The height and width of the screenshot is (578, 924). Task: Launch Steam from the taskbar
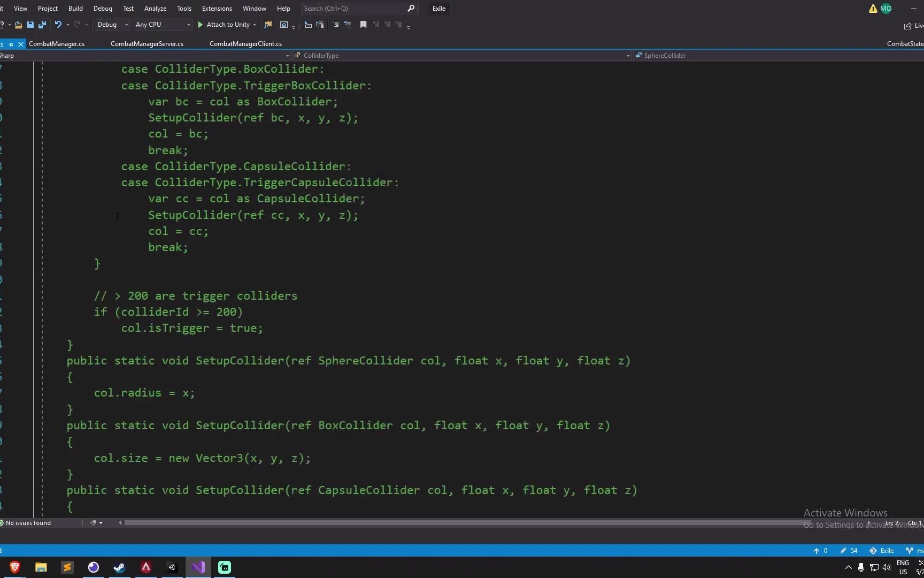(x=119, y=567)
